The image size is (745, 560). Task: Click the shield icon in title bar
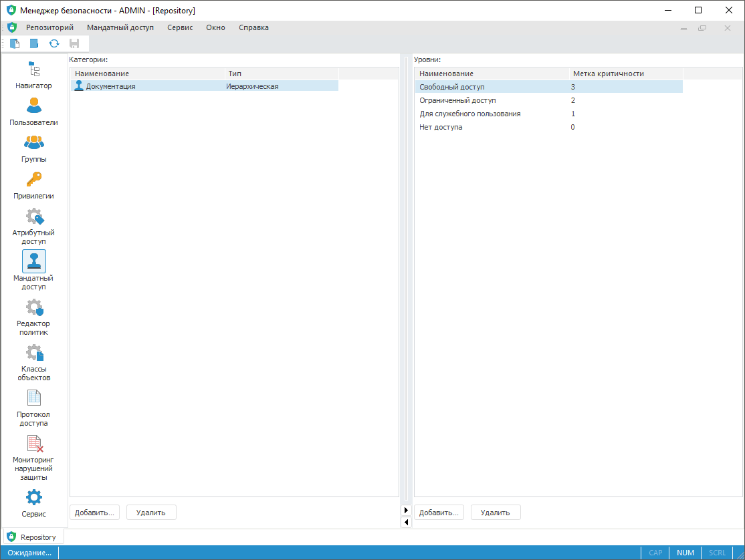point(11,10)
